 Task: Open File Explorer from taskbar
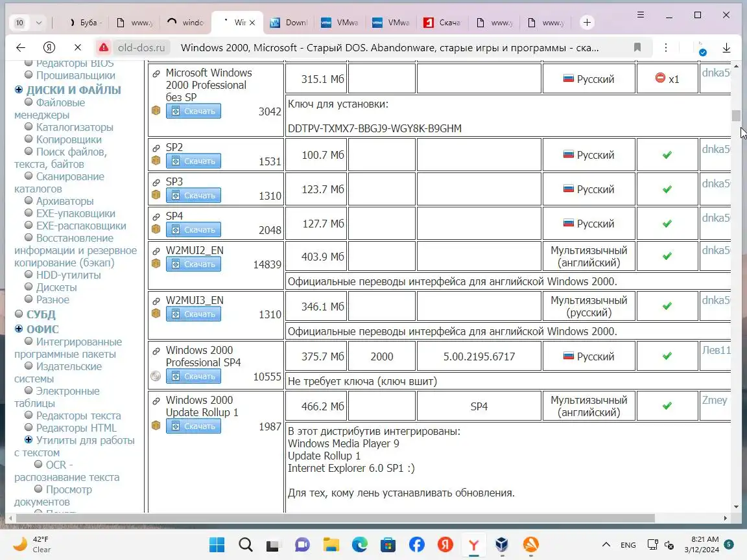tap(331, 544)
